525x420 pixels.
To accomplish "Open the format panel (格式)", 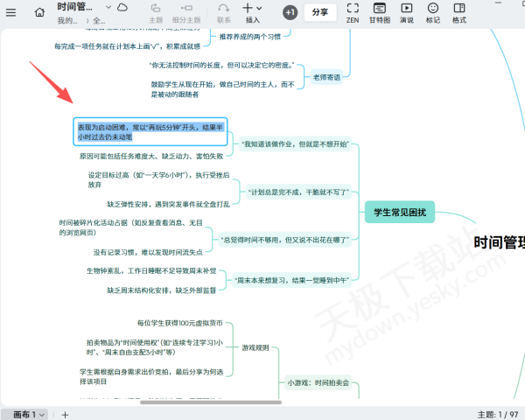I will pyautogui.click(x=459, y=12).
